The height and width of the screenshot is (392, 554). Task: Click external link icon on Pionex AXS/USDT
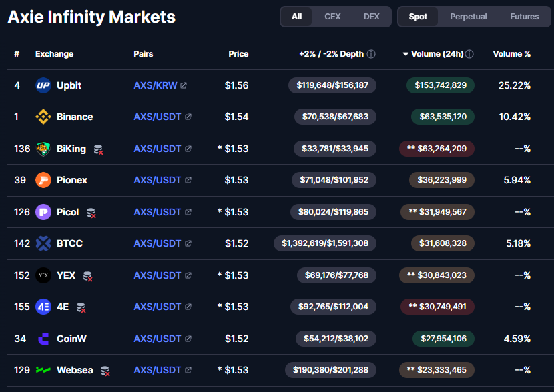pos(188,180)
